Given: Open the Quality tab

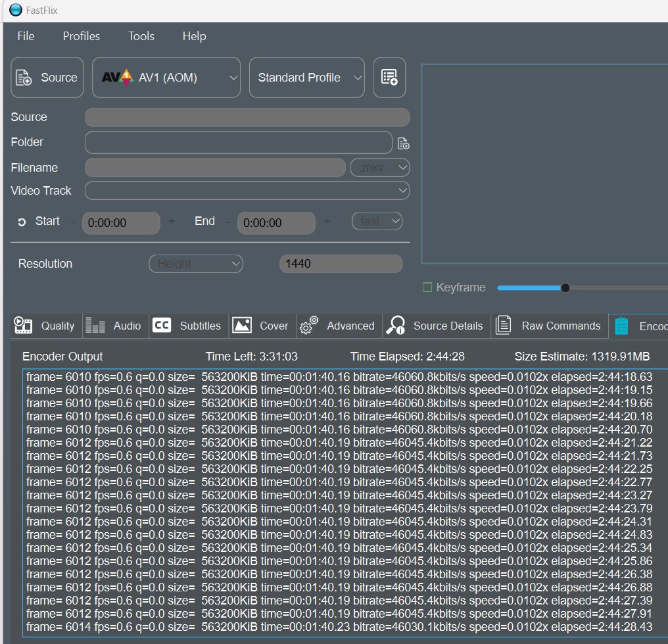Looking at the screenshot, I should point(45,326).
